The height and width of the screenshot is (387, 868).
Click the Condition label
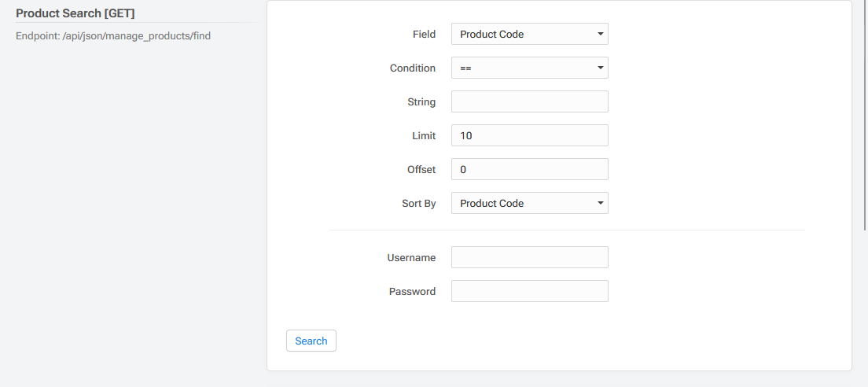(413, 68)
